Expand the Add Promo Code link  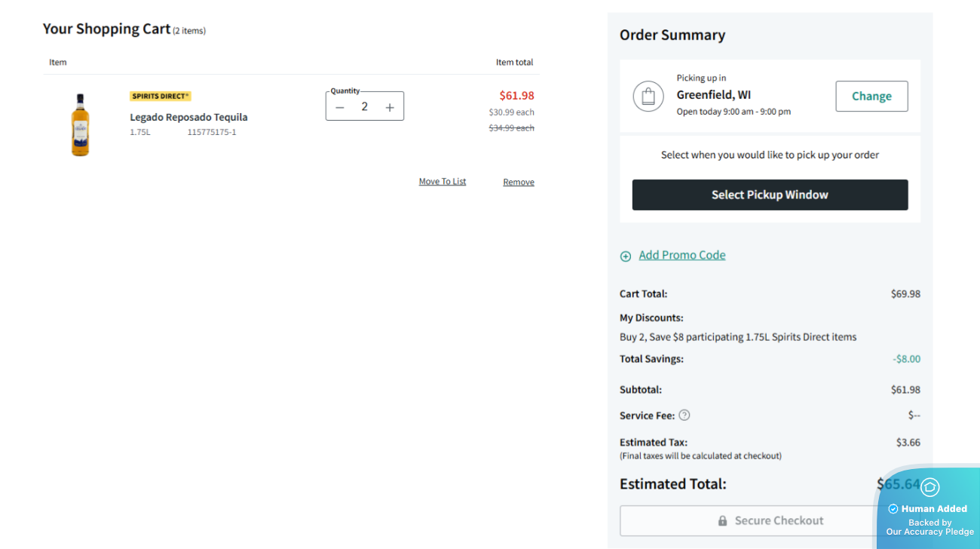681,255
